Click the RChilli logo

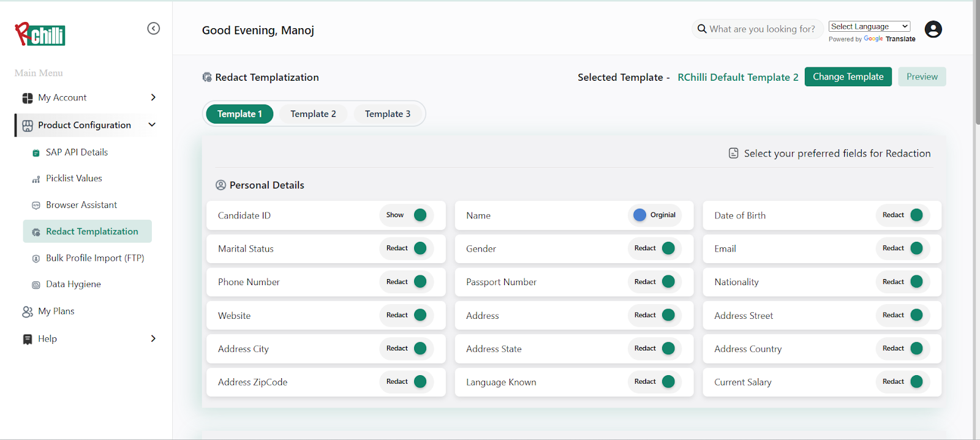tap(40, 34)
